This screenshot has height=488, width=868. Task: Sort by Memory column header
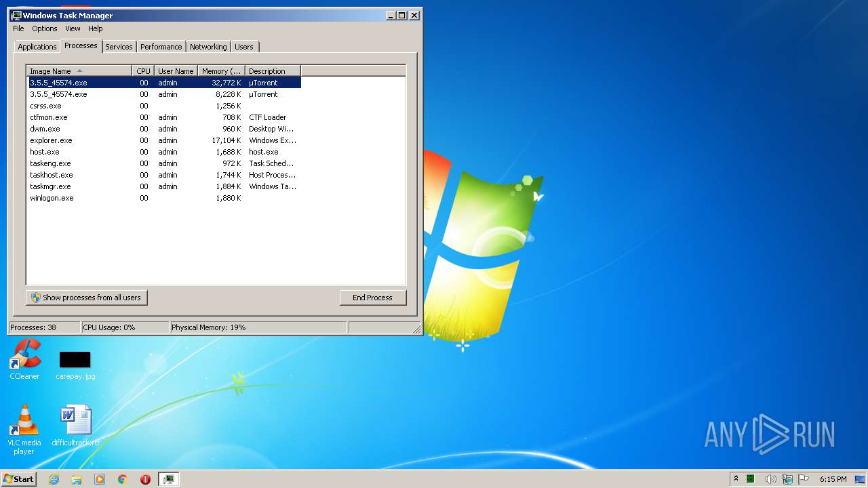[x=221, y=70]
